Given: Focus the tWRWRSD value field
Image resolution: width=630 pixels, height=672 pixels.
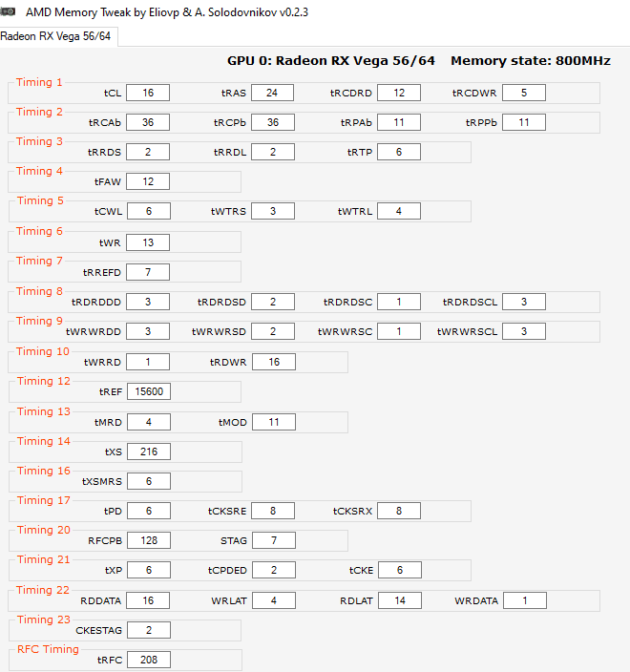Looking at the screenshot, I should (273, 331).
